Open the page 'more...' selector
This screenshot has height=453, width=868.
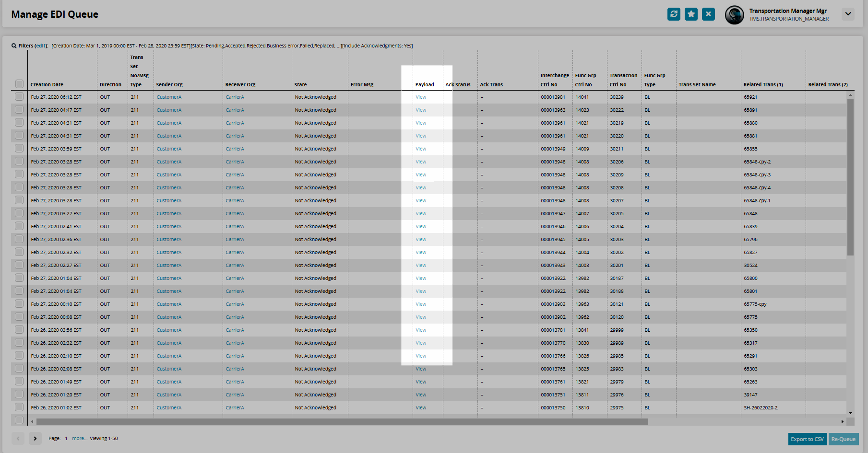(80, 439)
